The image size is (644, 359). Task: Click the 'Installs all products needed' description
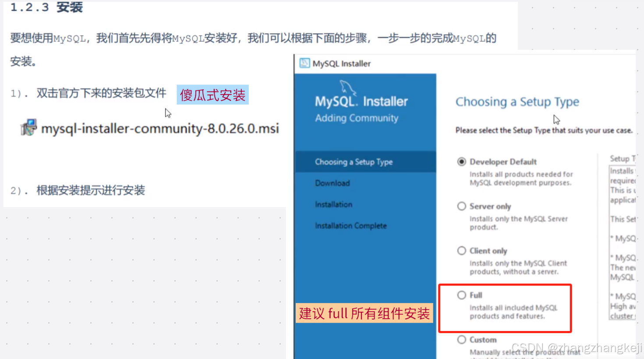pos(521,178)
